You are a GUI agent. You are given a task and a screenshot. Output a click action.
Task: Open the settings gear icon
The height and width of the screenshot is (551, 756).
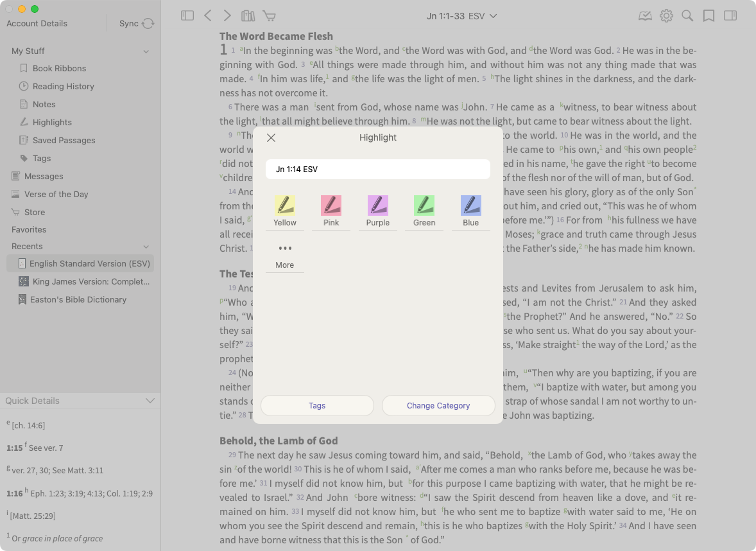click(666, 16)
